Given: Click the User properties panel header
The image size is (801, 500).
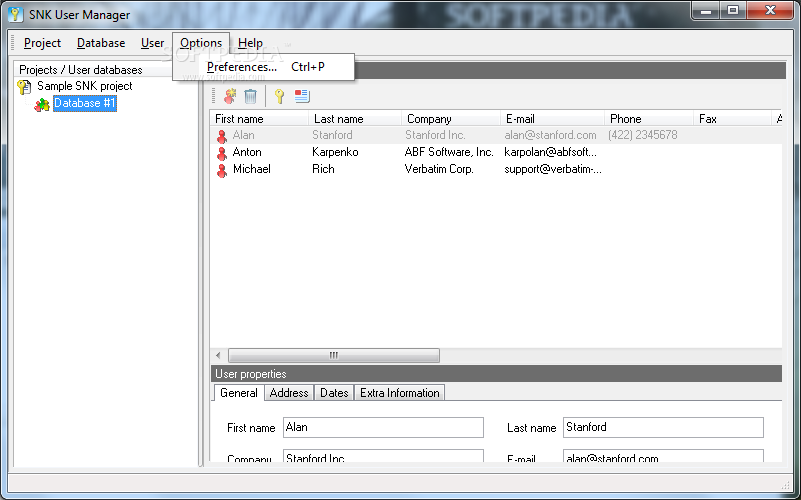Looking at the screenshot, I should pos(496,374).
